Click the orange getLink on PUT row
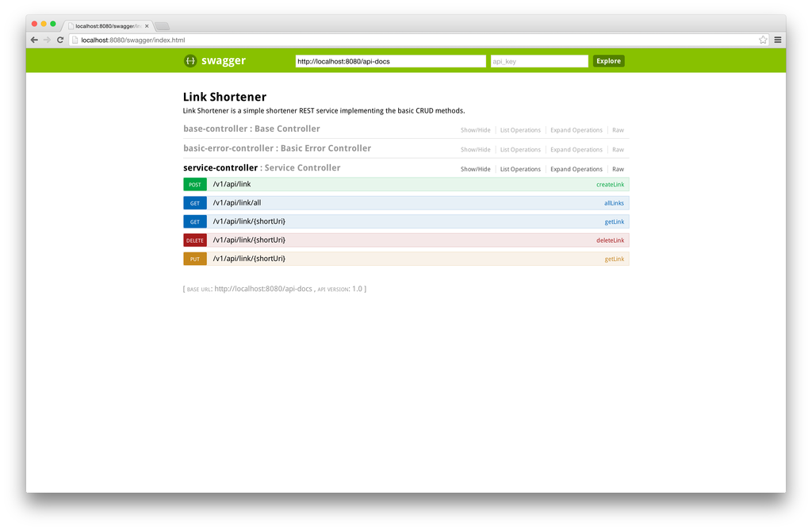This screenshot has height=530, width=812. tap(615, 259)
